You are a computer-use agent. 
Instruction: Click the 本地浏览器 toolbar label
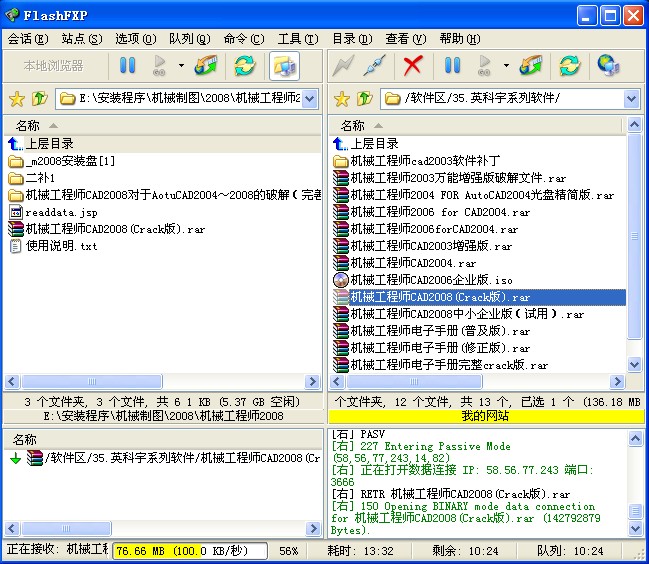pyautogui.click(x=53, y=65)
